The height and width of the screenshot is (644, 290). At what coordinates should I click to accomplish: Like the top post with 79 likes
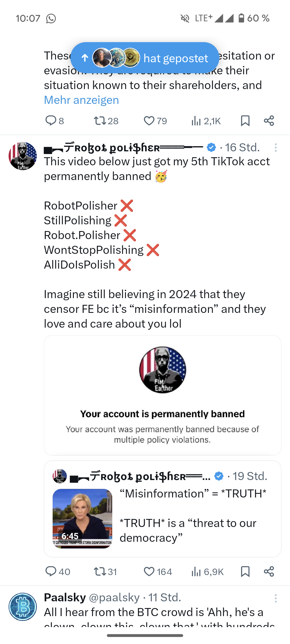coord(149,121)
